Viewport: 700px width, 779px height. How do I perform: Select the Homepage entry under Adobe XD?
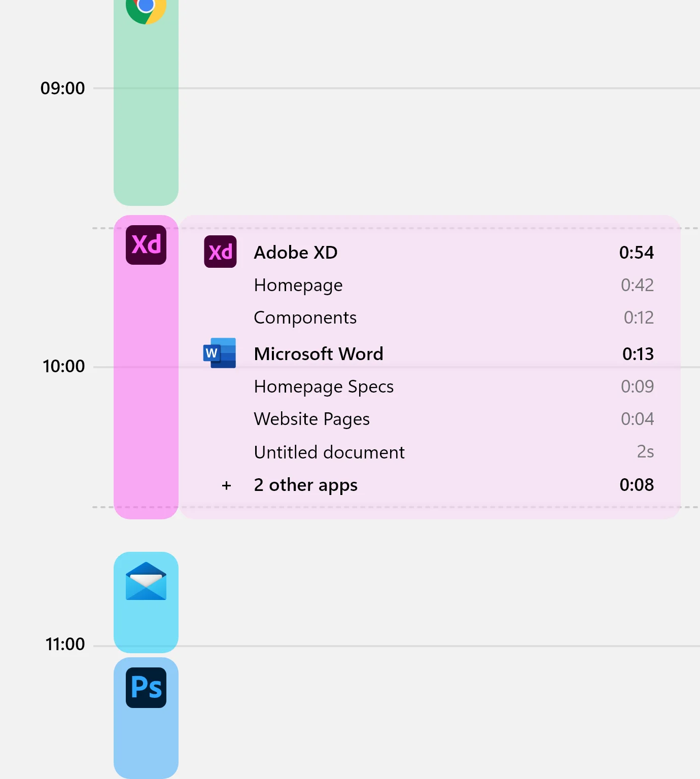click(298, 285)
